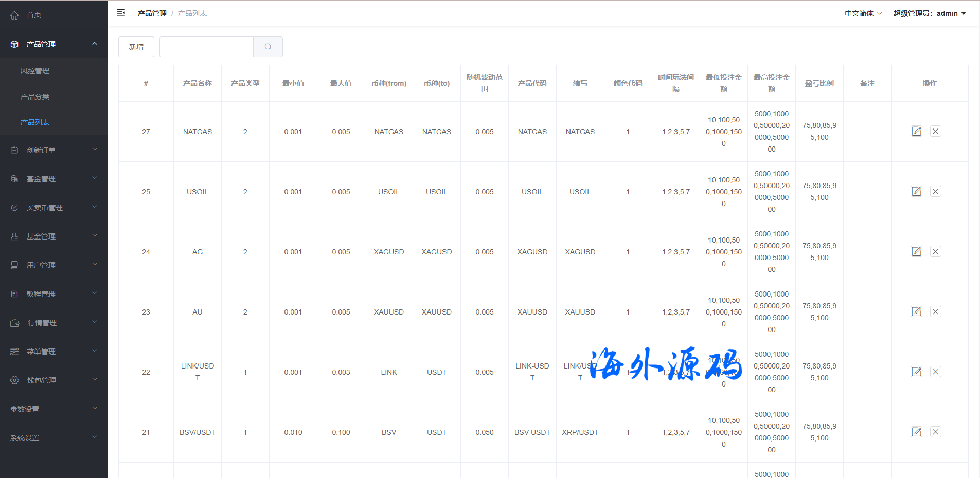Image resolution: width=980 pixels, height=478 pixels.
Task: Click the home icon in sidebar
Action: point(14,15)
